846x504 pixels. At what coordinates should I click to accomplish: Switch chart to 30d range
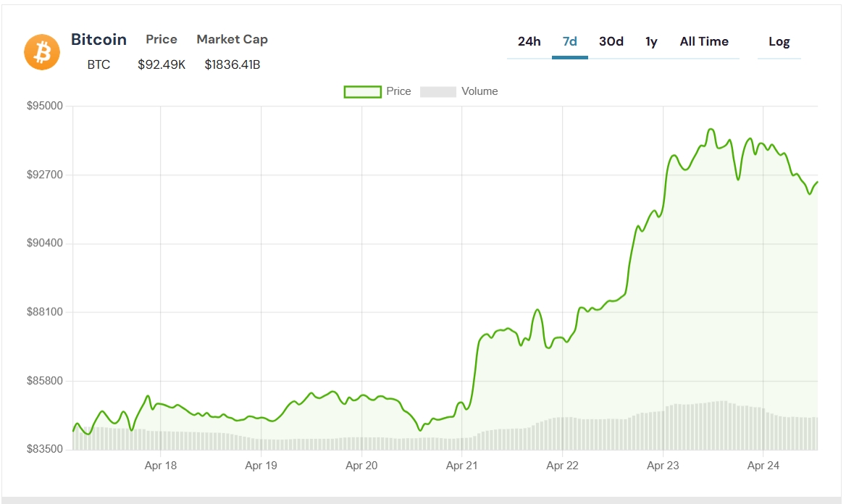click(611, 41)
